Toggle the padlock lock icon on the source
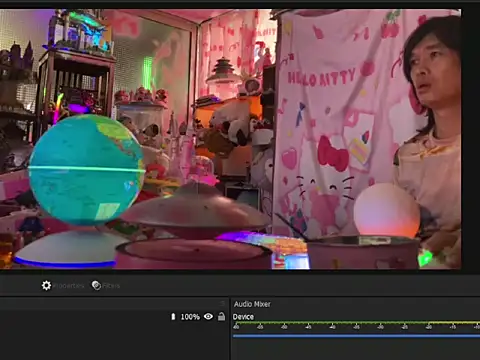This screenshot has height=360, width=480. coord(221,316)
